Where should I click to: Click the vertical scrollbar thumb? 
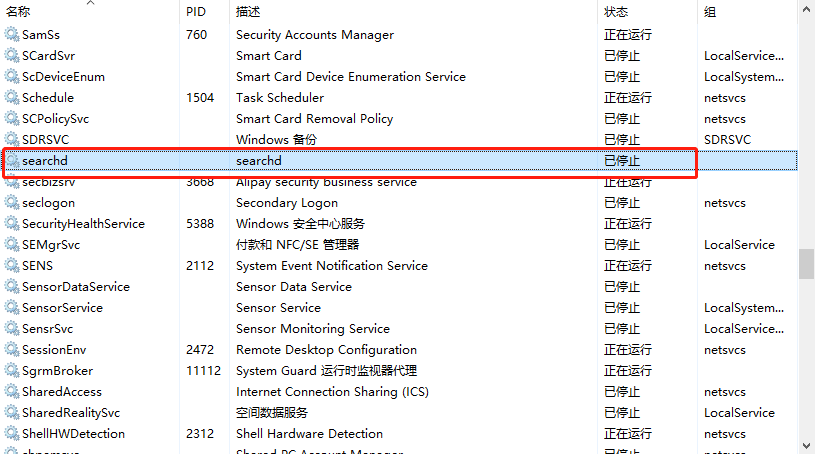806,263
